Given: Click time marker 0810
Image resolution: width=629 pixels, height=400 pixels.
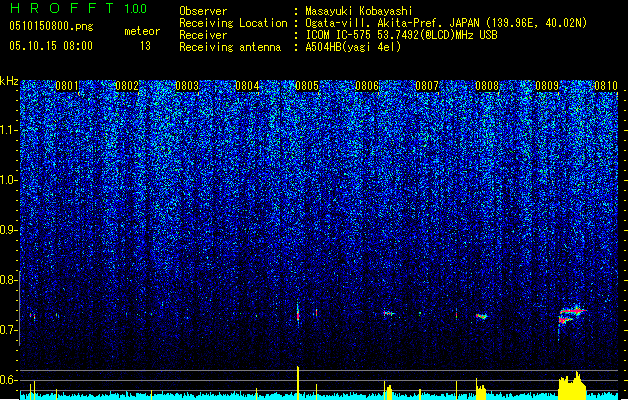Looking at the screenshot, I should click(x=606, y=86).
